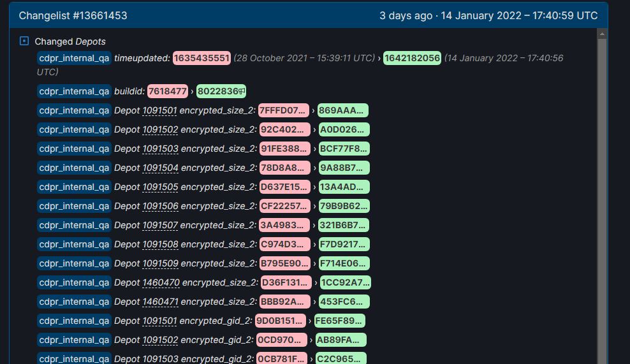Click the icon next to buildid 8022836
The width and height of the screenshot is (630, 364).
tap(242, 91)
